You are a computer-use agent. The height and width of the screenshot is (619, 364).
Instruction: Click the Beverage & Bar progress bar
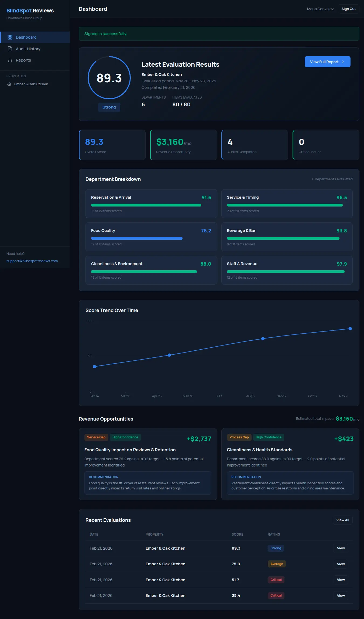pos(283,238)
